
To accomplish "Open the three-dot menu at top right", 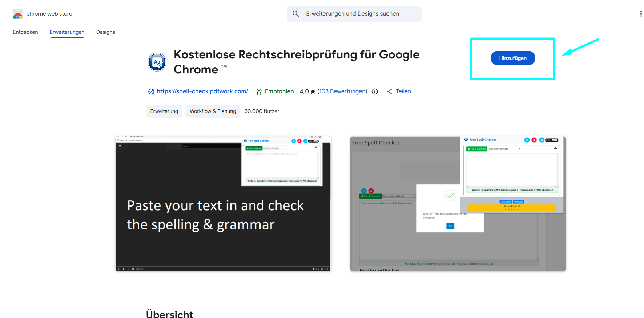I will [x=640, y=14].
